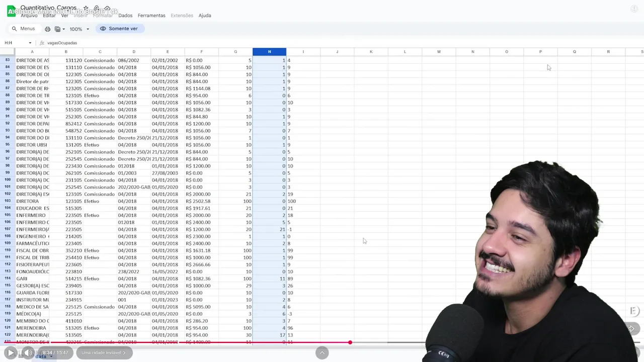Open the Editar menu
This screenshot has width=644, height=362.
pos(49,16)
